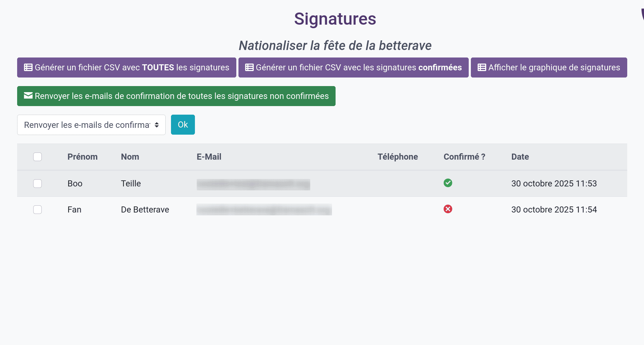Viewport: 644px width, 345px height.
Task: Open the "Renvoyer les e-mails" action dropdown
Action: click(x=91, y=125)
